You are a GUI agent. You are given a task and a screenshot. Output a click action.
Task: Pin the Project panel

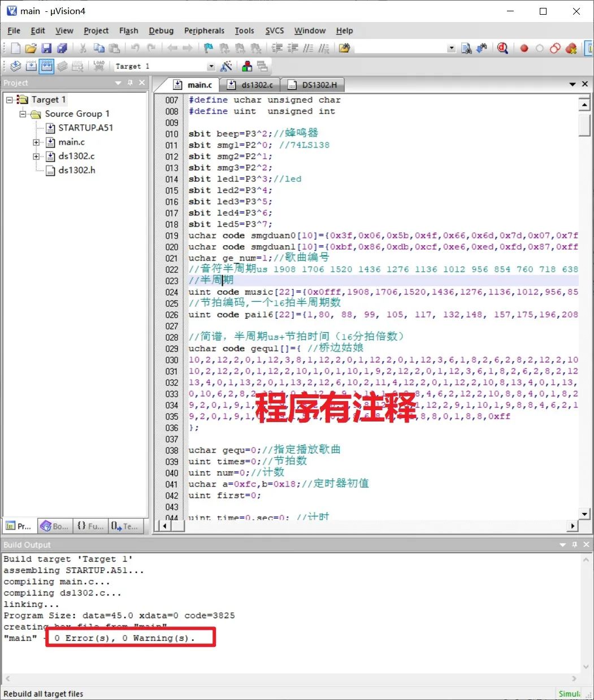(x=130, y=83)
